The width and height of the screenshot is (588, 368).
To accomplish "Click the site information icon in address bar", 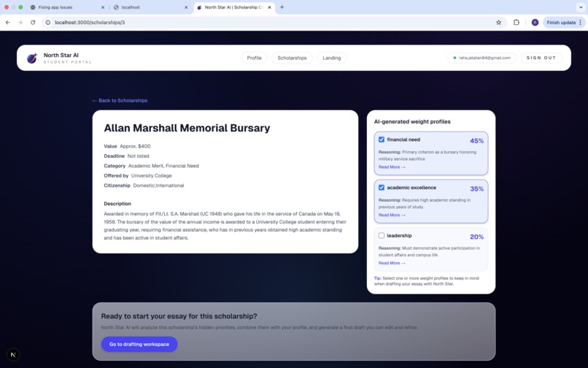I will click(48, 23).
